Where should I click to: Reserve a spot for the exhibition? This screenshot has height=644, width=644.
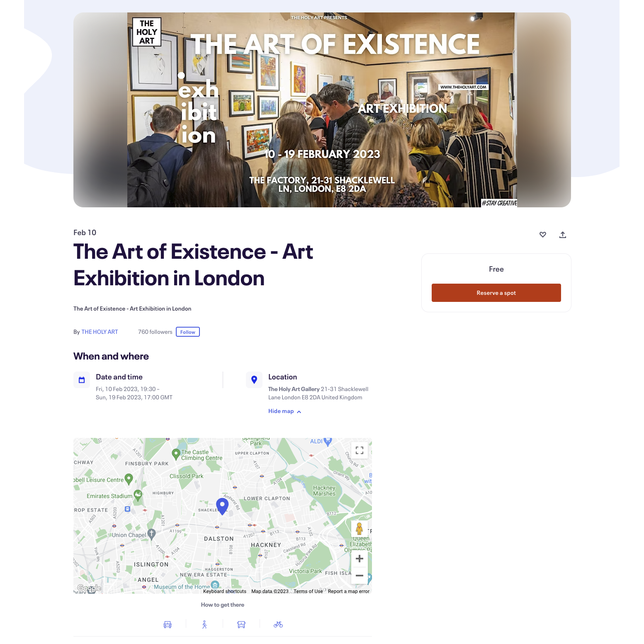pyautogui.click(x=496, y=293)
